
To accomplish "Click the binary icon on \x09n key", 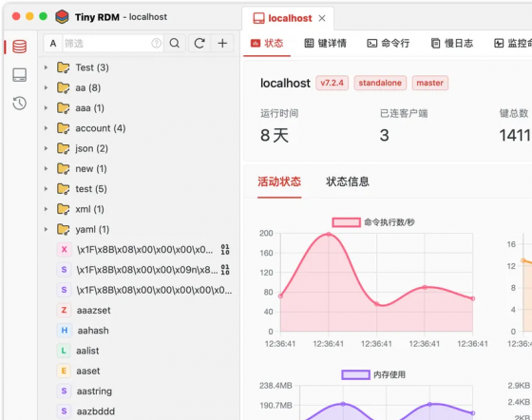I will pyautogui.click(x=225, y=270).
